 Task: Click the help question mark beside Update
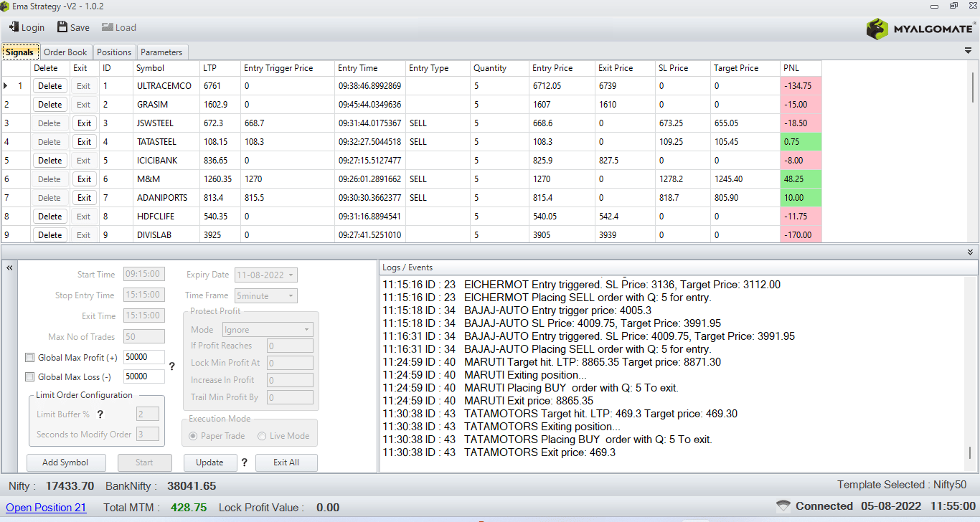point(245,462)
